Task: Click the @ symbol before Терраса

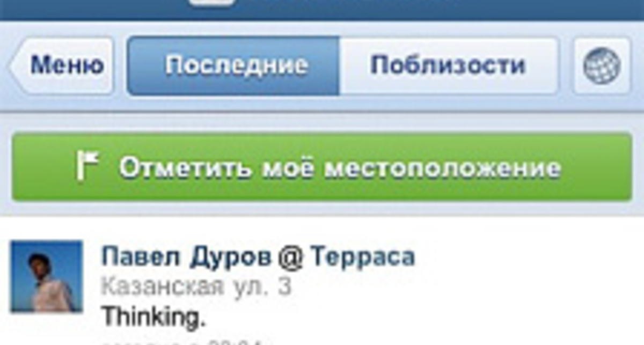Action: point(291,258)
